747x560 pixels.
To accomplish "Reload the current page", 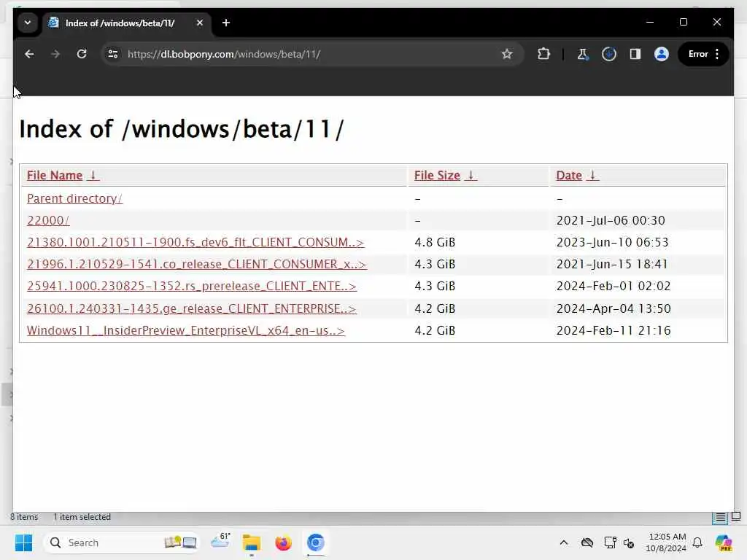I will click(82, 54).
